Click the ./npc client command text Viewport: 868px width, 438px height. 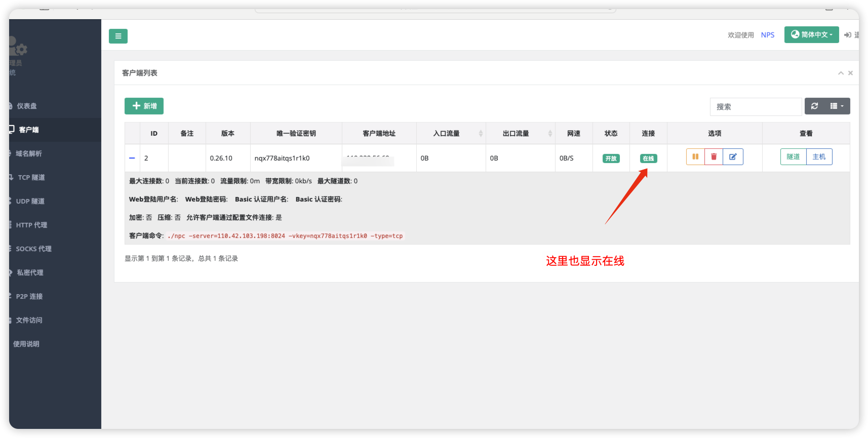coord(285,236)
